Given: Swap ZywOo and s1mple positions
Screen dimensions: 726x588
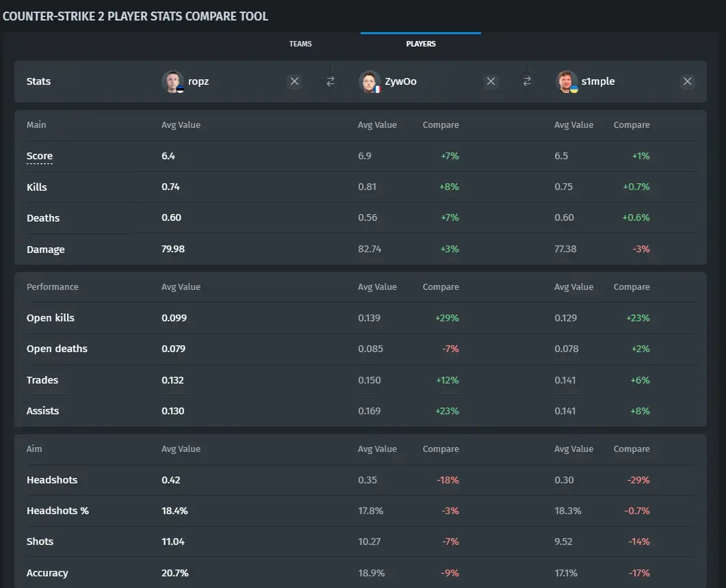Looking at the screenshot, I should coord(527,81).
